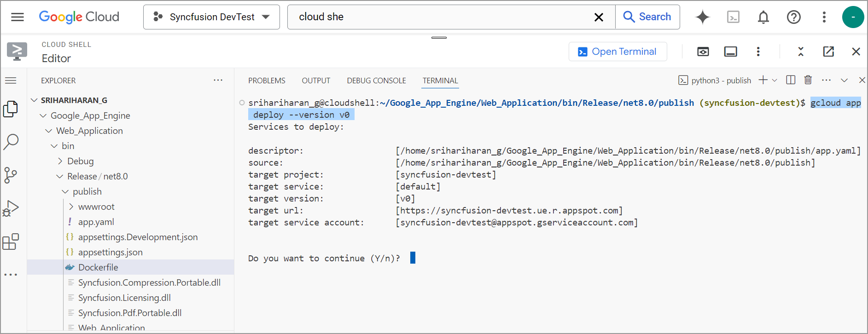Click the panel drag handle above Cloud Shell

[439, 37]
